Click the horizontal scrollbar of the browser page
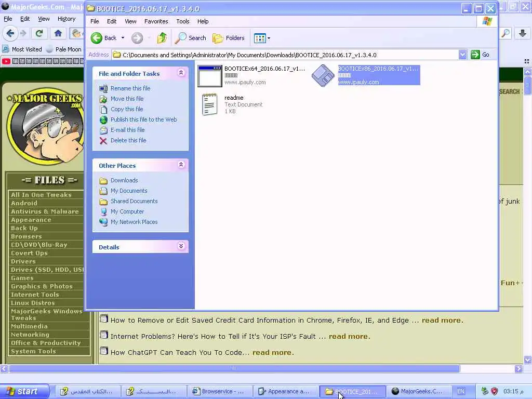This screenshot has height=399, width=532. pyautogui.click(x=234, y=368)
